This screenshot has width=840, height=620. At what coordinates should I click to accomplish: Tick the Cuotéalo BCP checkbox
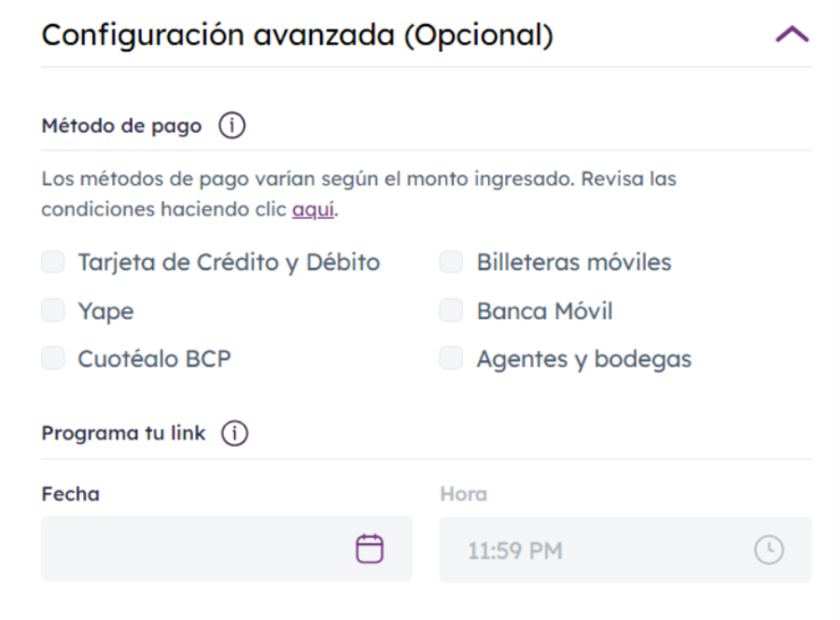53,359
